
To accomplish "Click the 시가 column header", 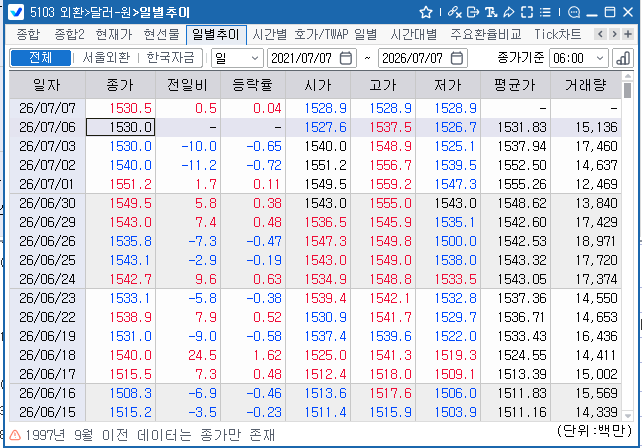I will pyautogui.click(x=318, y=85).
